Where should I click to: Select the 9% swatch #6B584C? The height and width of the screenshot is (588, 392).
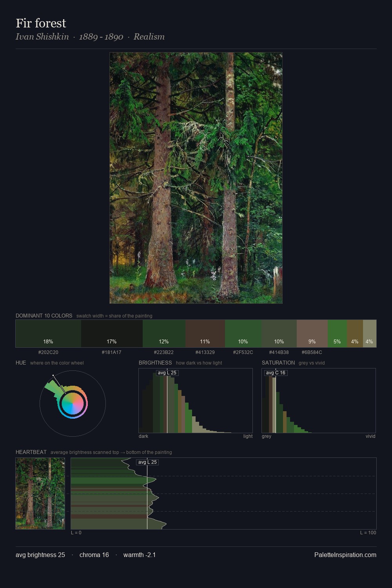click(312, 334)
